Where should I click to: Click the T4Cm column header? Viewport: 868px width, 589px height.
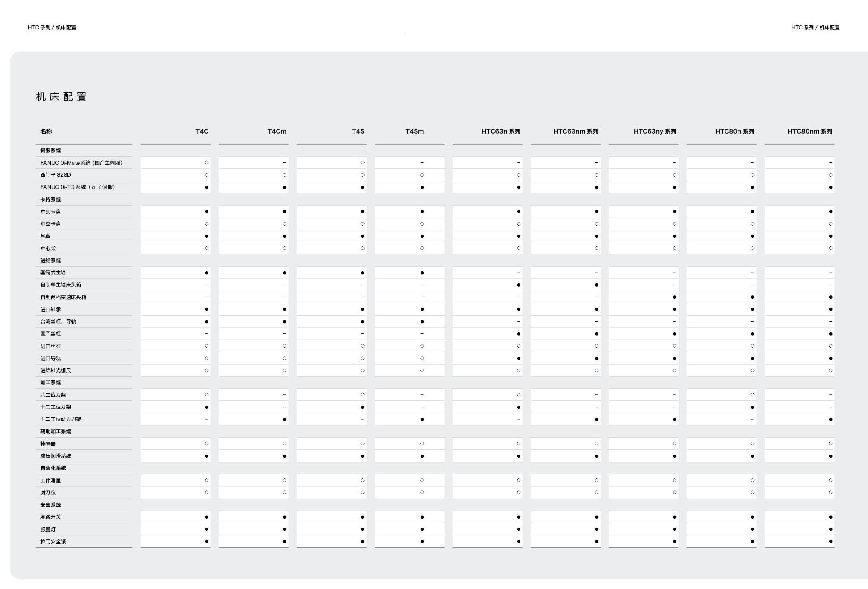277,131
